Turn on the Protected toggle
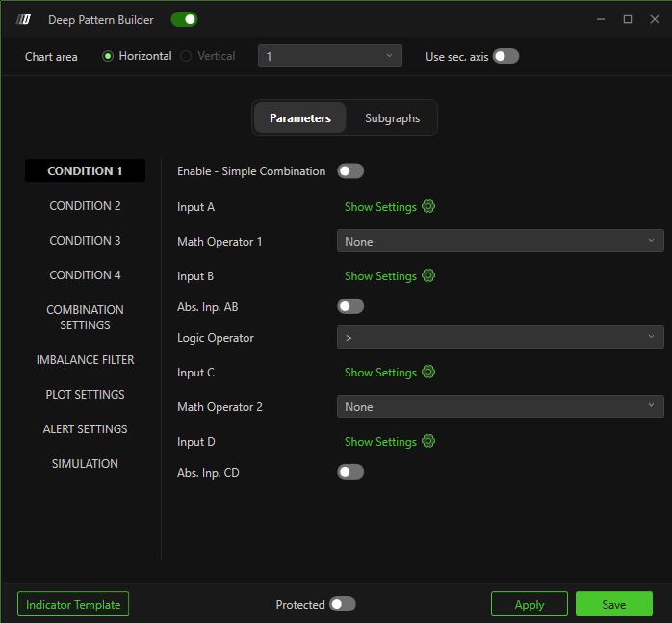672x623 pixels. pyautogui.click(x=342, y=604)
